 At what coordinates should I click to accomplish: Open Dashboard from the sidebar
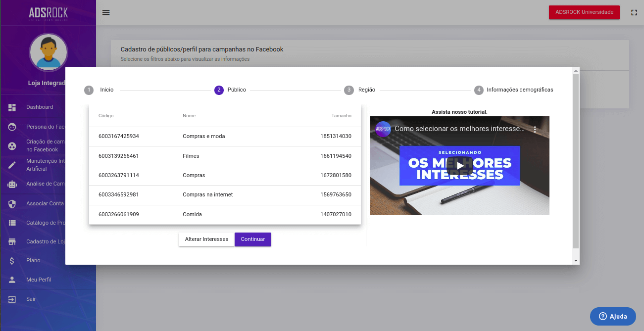[x=39, y=107]
